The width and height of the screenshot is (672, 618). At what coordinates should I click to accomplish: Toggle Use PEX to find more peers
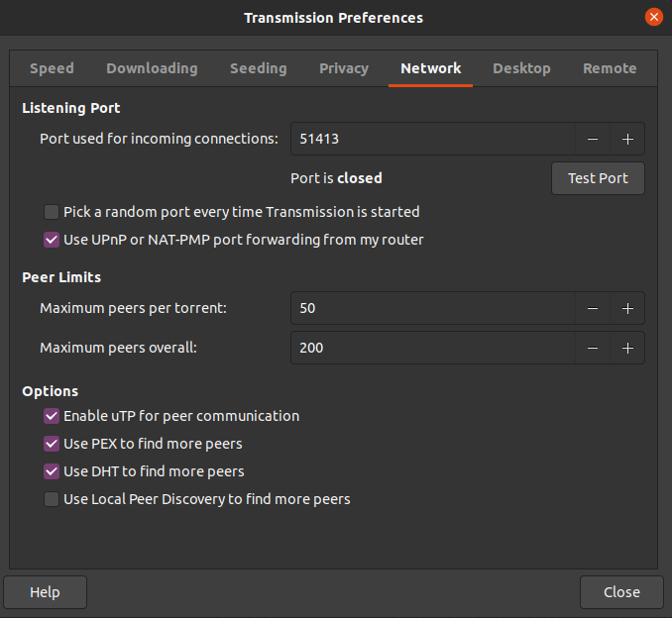coord(52,444)
